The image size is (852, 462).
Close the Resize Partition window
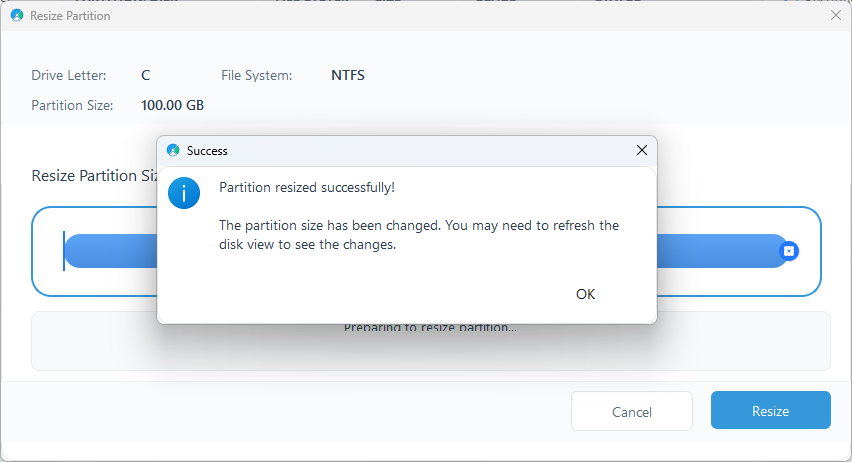pos(836,15)
